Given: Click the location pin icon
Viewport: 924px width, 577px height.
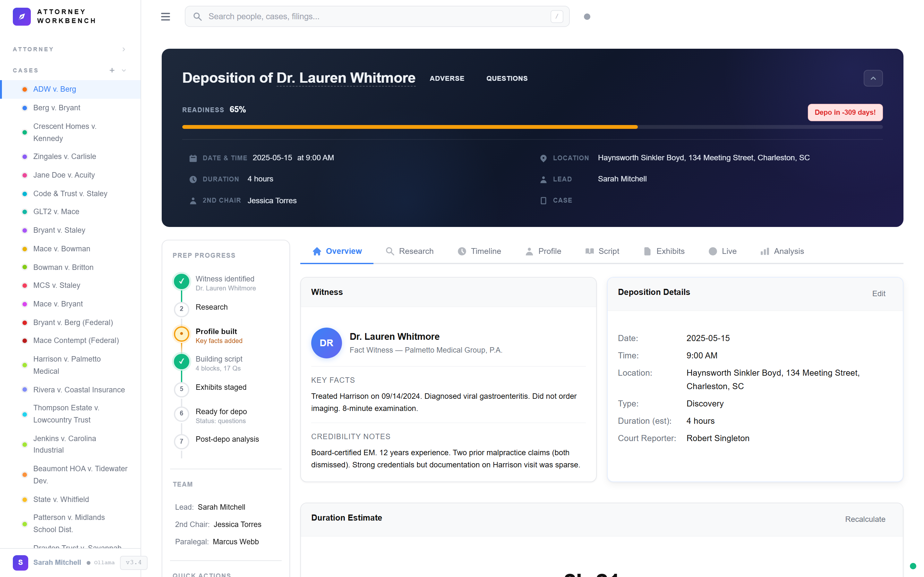Looking at the screenshot, I should click(543, 158).
